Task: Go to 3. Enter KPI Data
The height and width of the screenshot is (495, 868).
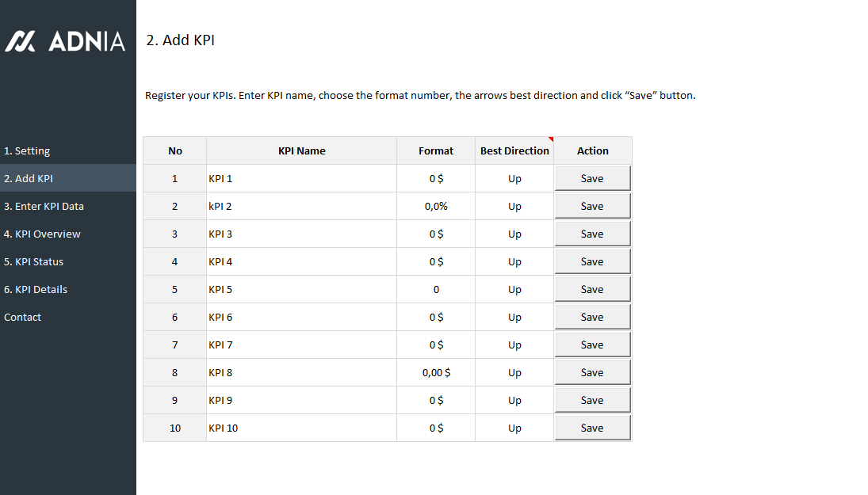Action: click(44, 206)
